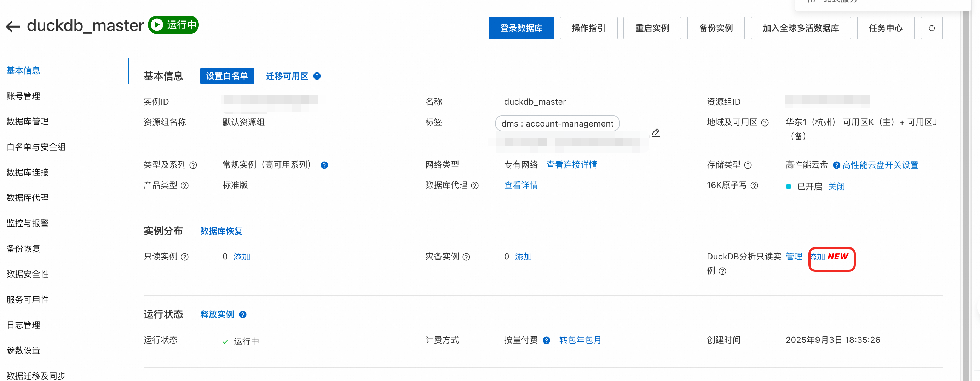Open 操作指引 button
Screen dimensions: 980x381
(588, 28)
